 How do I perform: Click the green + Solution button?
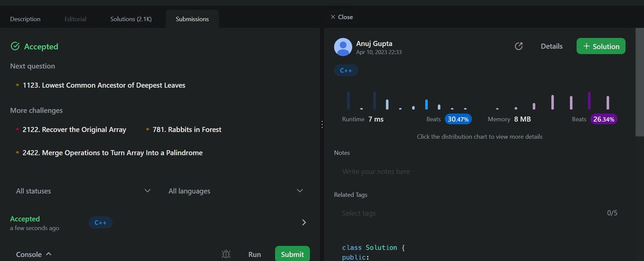pos(601,46)
